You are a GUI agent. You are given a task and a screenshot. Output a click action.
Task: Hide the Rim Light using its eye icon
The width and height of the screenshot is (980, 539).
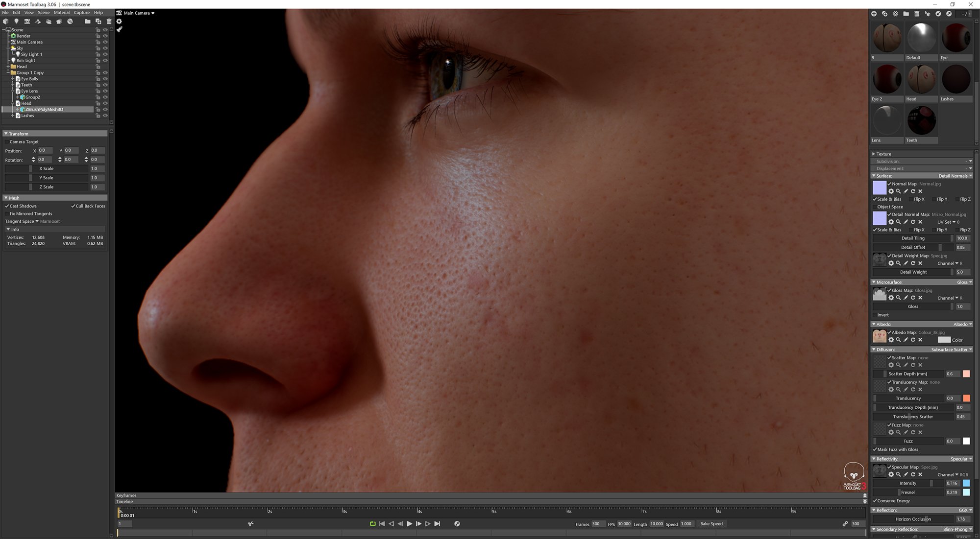pyautogui.click(x=105, y=61)
